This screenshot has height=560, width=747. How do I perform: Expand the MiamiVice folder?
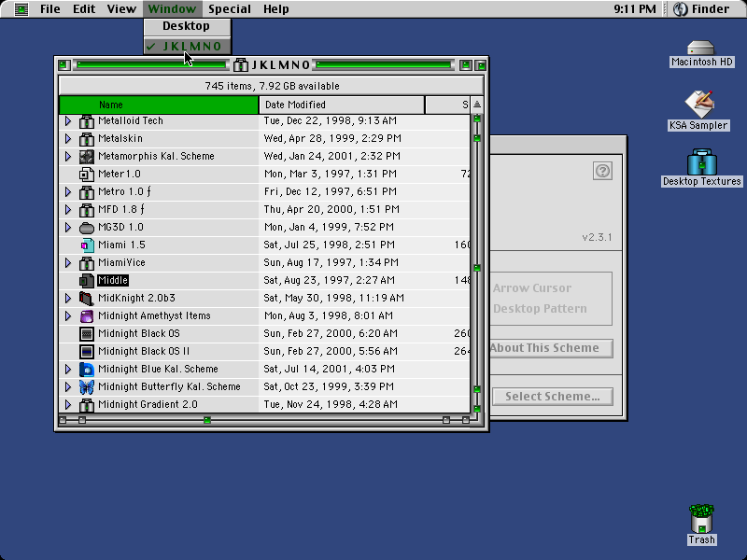click(x=68, y=263)
